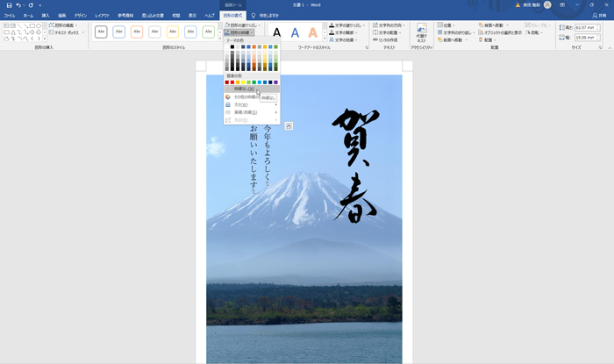614x364 pixels.
Task: Click the Undo arrow icon
Action: click(18, 5)
